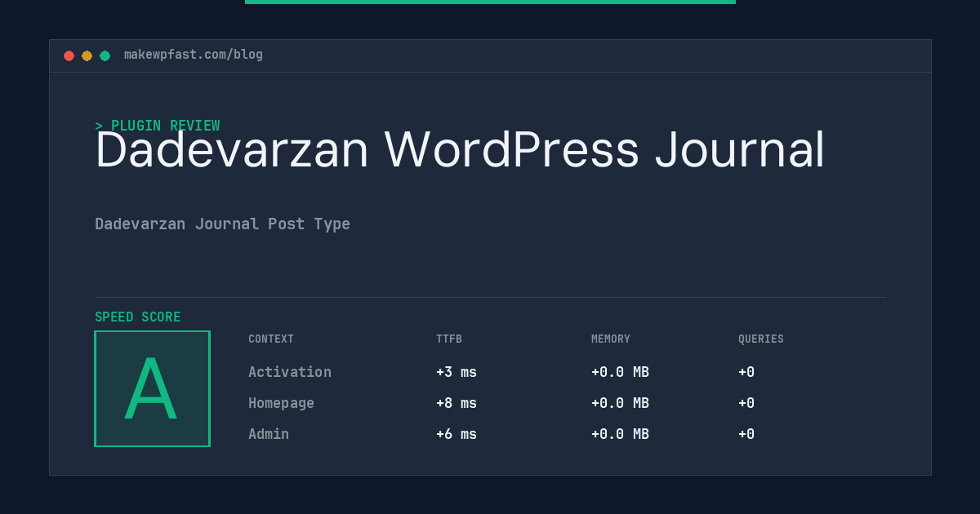The width and height of the screenshot is (980, 514).
Task: Click the CONTEXT column header
Action: 271,339
